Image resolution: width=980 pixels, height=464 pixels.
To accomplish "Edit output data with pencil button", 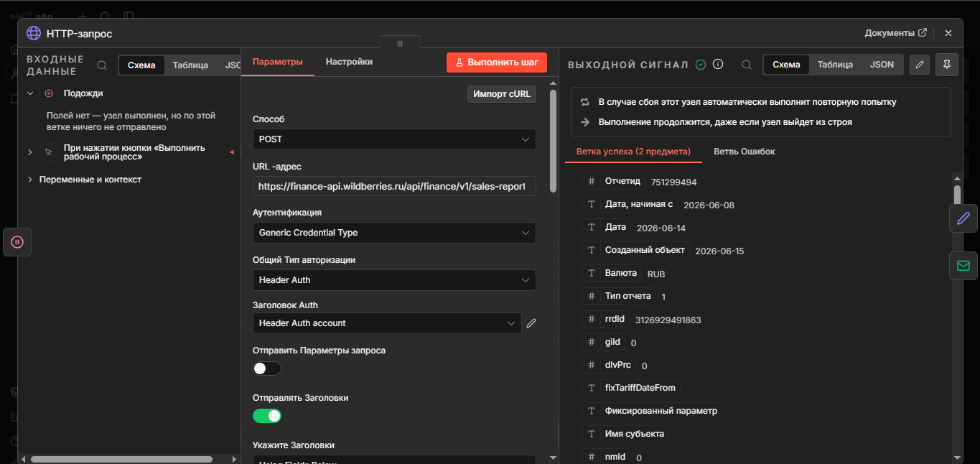I will [x=920, y=65].
